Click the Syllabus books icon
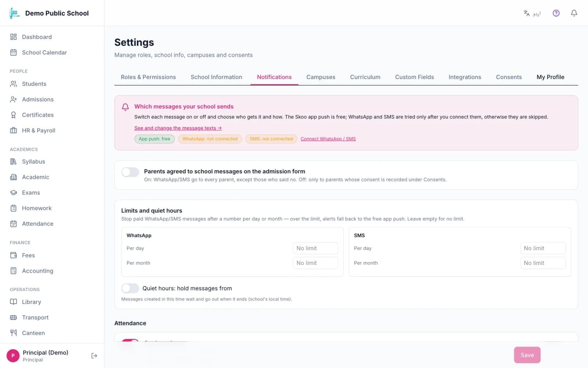Image resolution: width=588 pixels, height=368 pixels. click(14, 162)
